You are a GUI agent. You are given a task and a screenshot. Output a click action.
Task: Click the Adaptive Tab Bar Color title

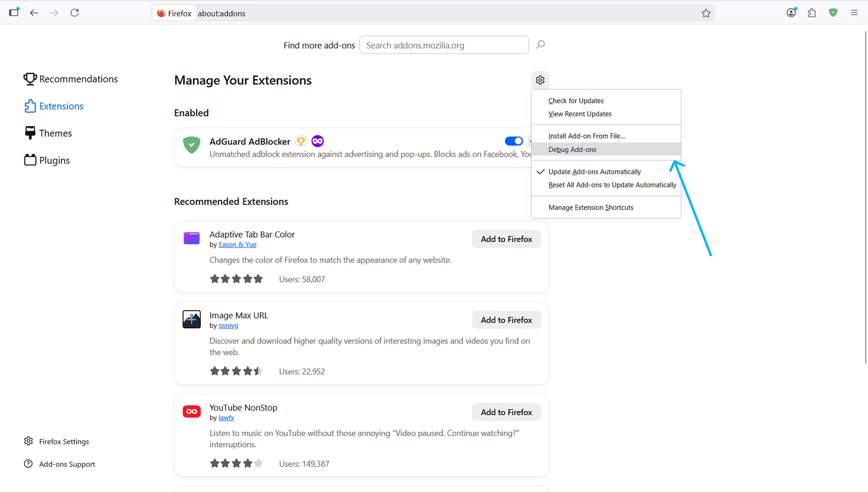coord(252,234)
